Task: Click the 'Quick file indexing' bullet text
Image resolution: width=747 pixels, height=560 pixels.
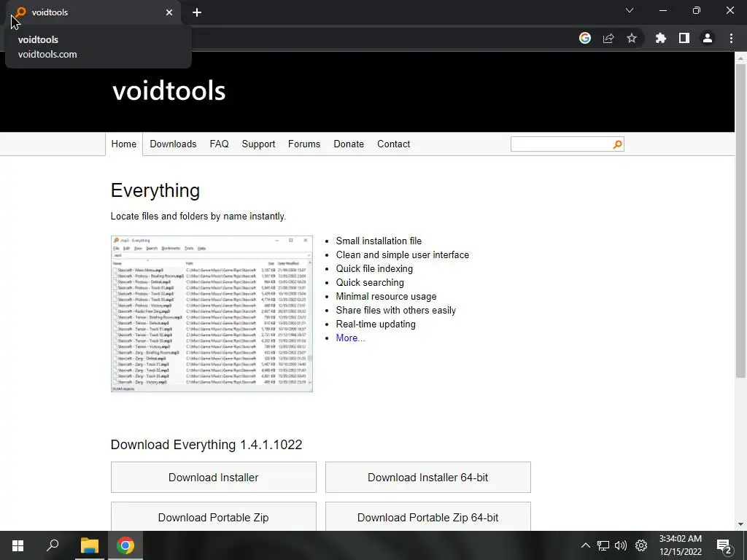Action: click(x=374, y=268)
